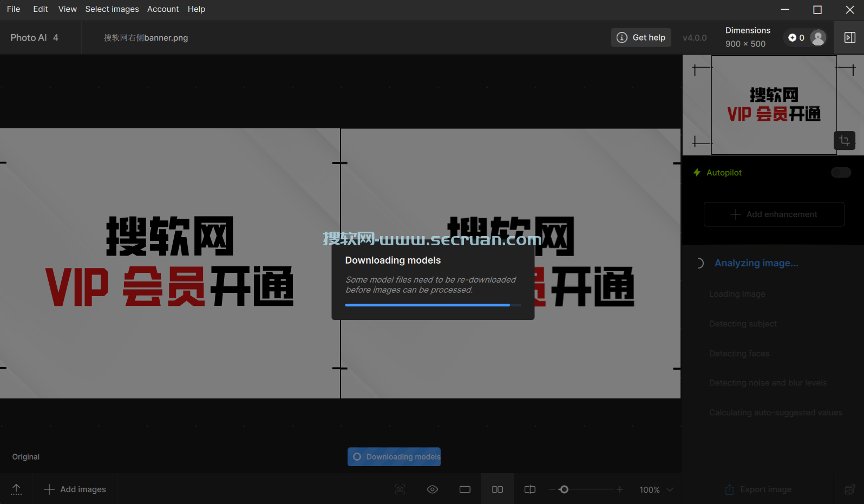Click the Downloading models progress bar
This screenshot has height=504, width=864.
pyautogui.click(x=433, y=305)
